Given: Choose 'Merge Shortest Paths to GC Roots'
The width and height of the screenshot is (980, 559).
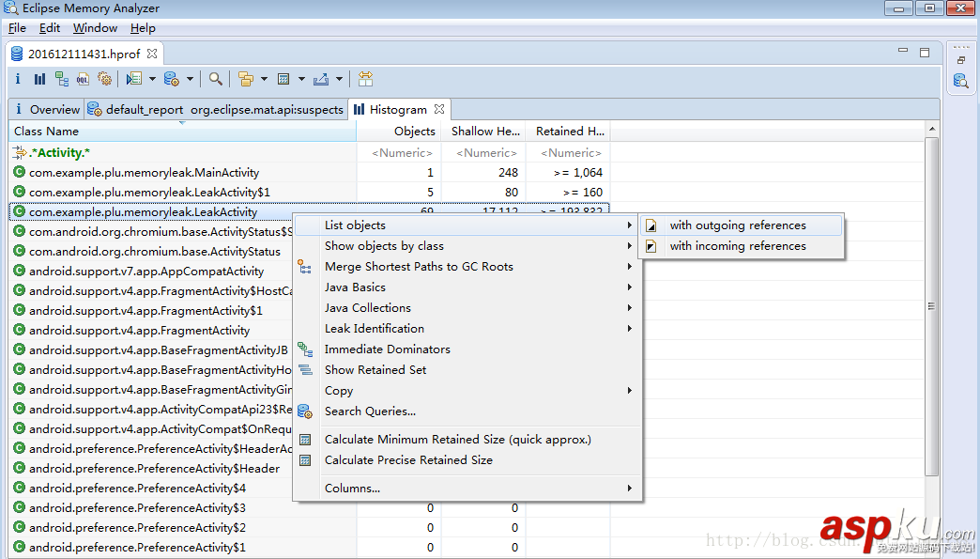Looking at the screenshot, I should [x=419, y=267].
